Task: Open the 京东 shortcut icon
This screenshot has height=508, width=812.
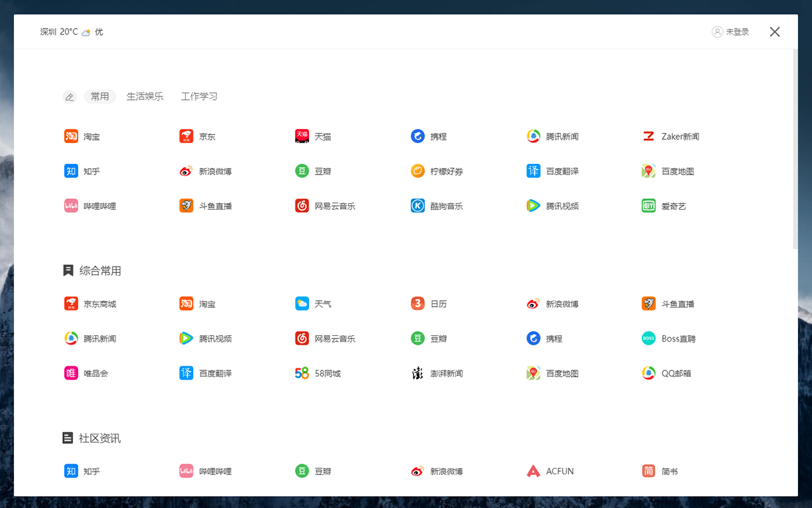Action: coord(187,137)
